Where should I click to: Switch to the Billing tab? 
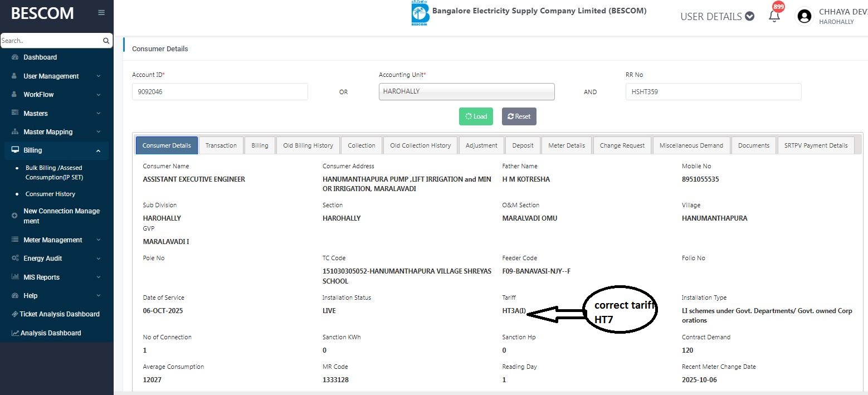(260, 145)
